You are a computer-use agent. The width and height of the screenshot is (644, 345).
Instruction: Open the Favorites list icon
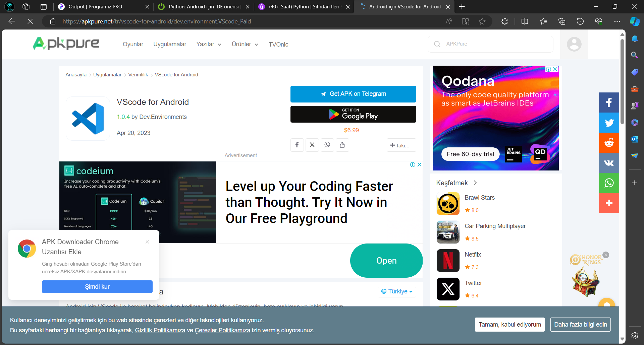tap(543, 21)
